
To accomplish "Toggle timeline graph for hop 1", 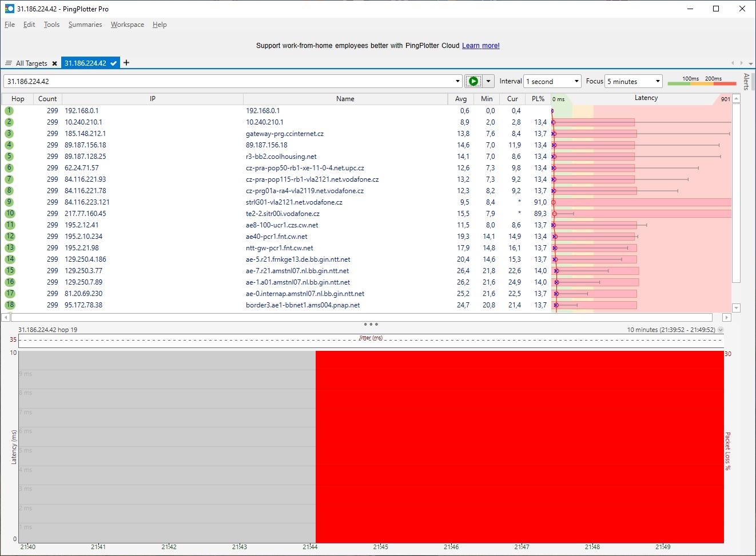I will click(9, 111).
